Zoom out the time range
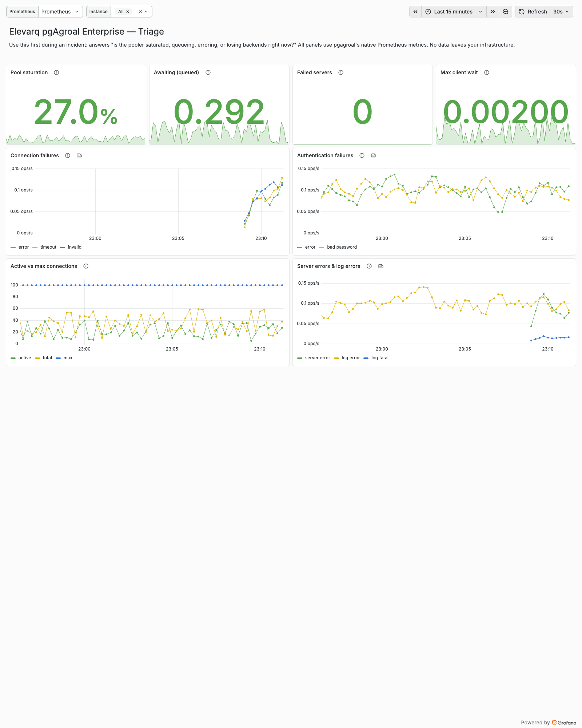 506,12
